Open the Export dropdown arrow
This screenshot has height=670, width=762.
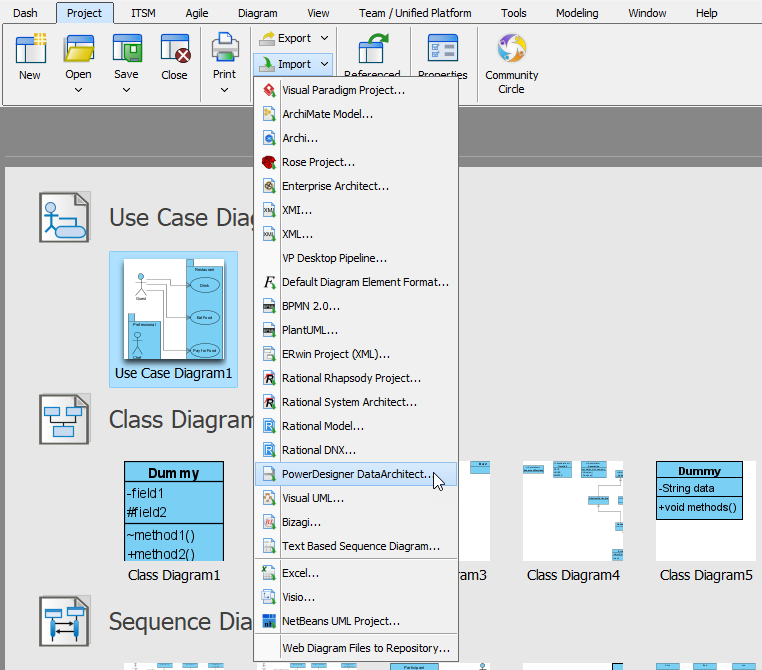point(325,38)
